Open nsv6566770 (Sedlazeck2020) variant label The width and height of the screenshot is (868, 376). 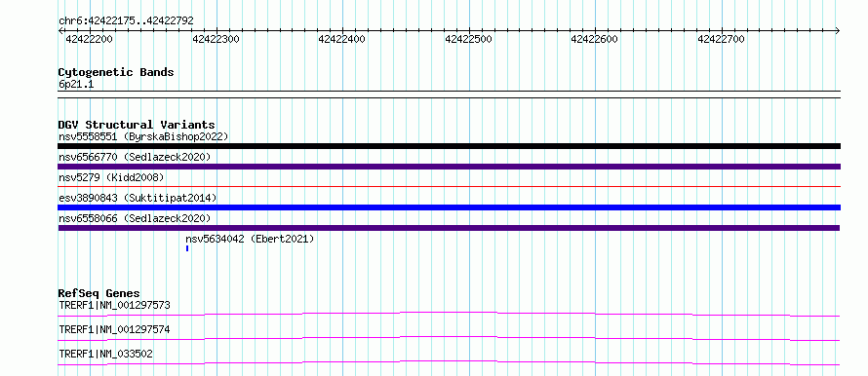pyautogui.click(x=135, y=157)
